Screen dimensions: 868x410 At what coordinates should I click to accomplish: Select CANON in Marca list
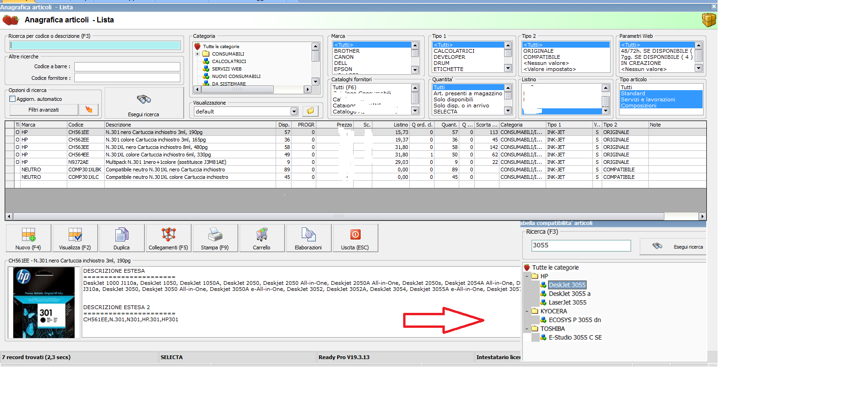point(344,57)
